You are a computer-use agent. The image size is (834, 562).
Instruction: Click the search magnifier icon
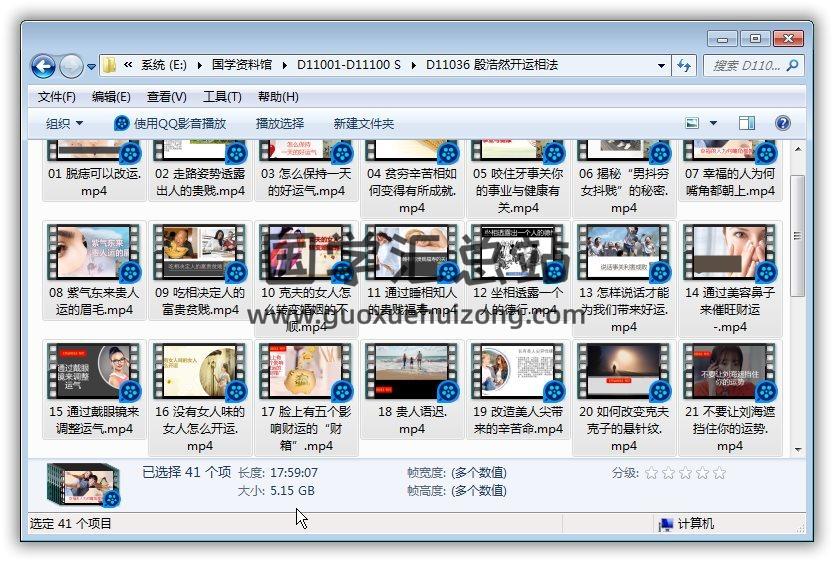pyautogui.click(x=792, y=66)
